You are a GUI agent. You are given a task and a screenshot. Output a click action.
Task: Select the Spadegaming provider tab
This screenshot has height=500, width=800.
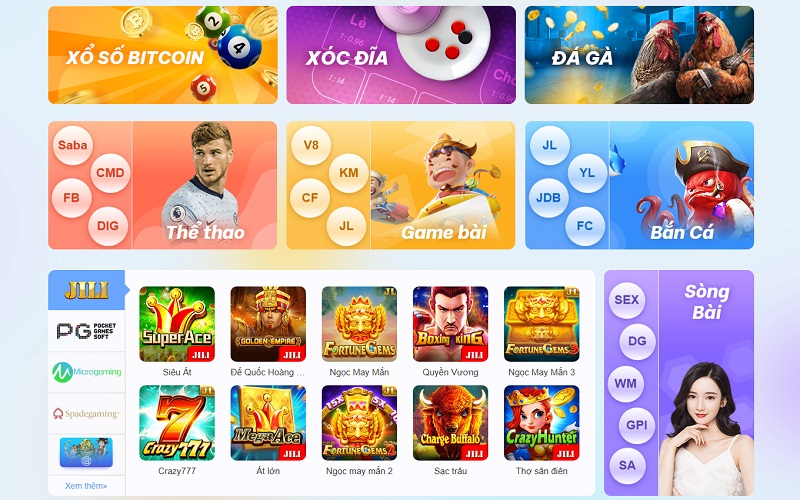coord(87,414)
